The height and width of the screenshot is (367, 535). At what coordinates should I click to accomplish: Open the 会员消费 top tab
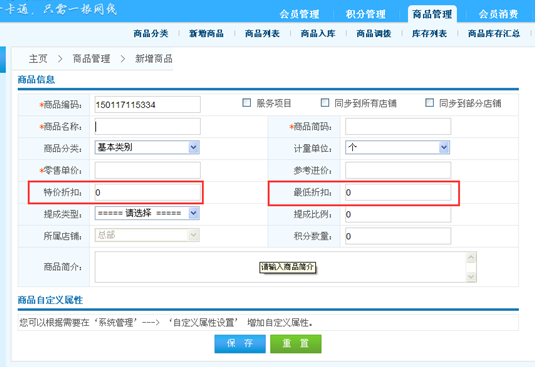pos(498,14)
